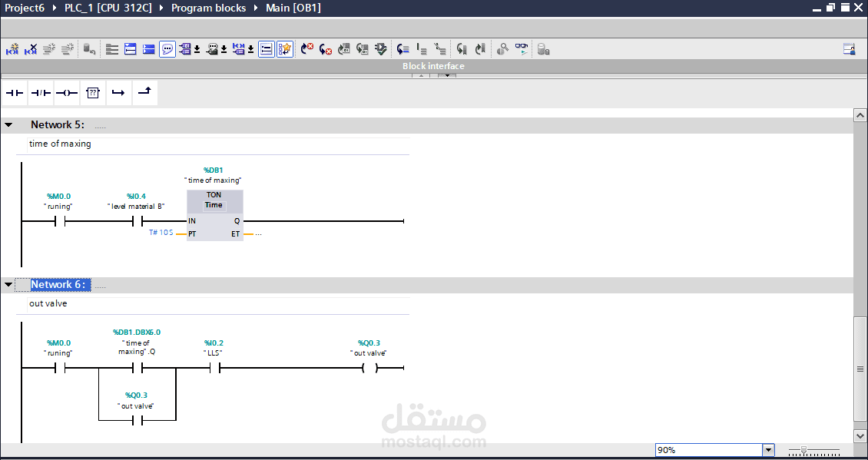868x460 pixels.
Task: Expand block interface with down arrow handle
Action: click(447, 75)
